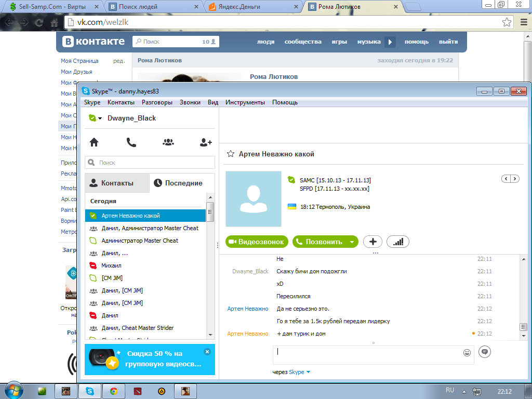Click the Chrome back arrow

[9, 22]
